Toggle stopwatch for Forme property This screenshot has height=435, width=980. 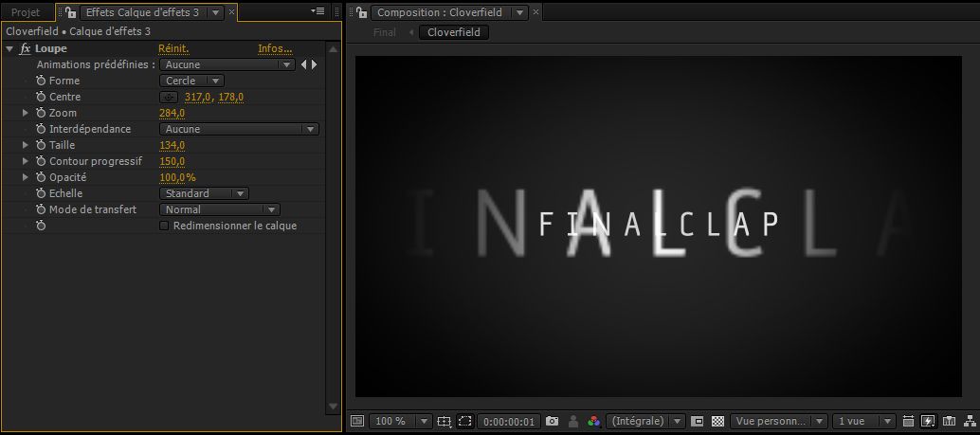point(42,81)
